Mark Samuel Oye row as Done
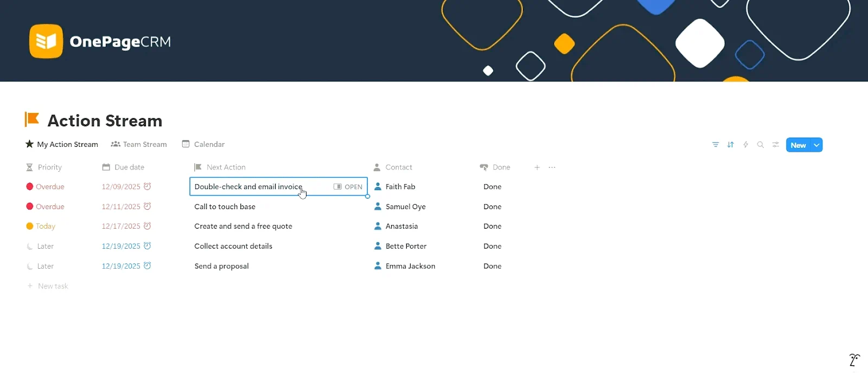The width and height of the screenshot is (868, 388). point(493,206)
